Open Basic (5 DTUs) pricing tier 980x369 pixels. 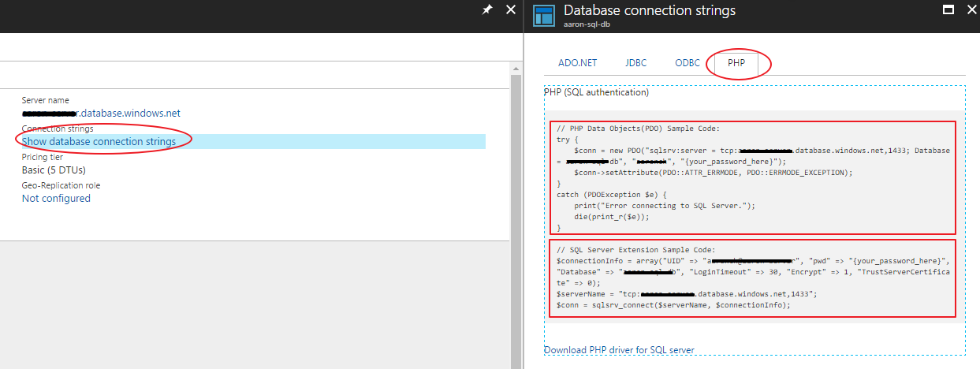point(54,170)
